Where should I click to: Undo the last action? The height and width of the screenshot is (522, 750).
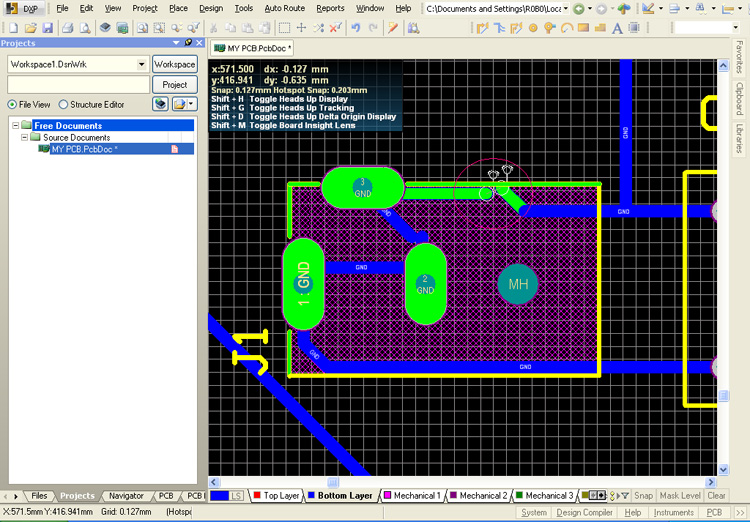pos(355,28)
